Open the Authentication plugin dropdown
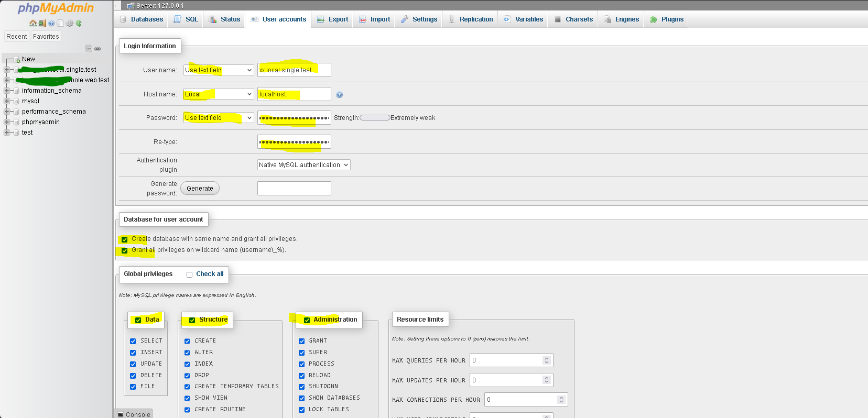 pyautogui.click(x=303, y=165)
